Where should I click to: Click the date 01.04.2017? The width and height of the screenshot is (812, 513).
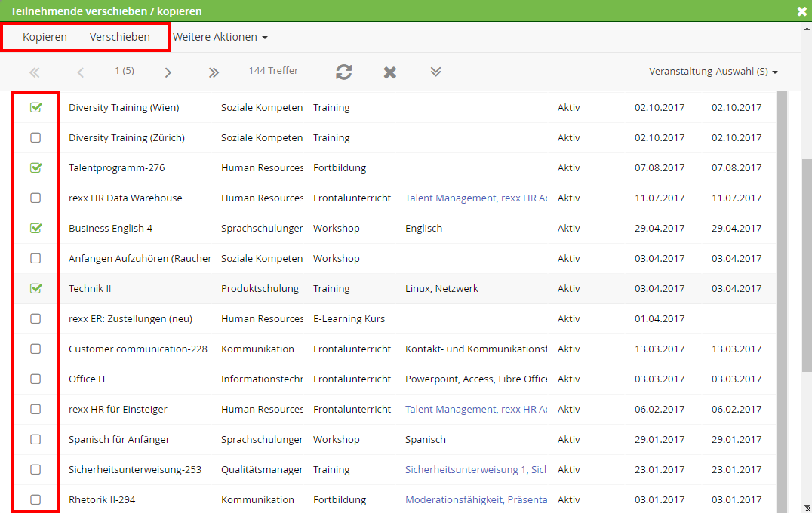[660, 318]
